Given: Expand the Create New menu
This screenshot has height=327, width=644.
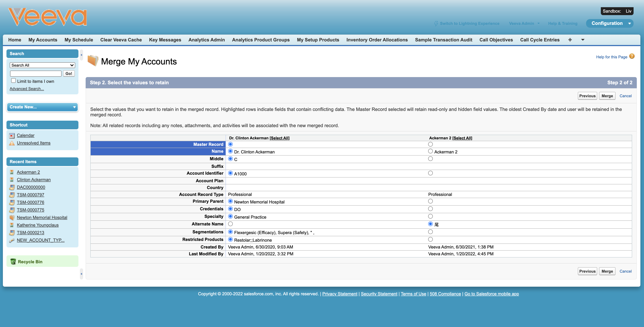Looking at the screenshot, I should [x=42, y=107].
